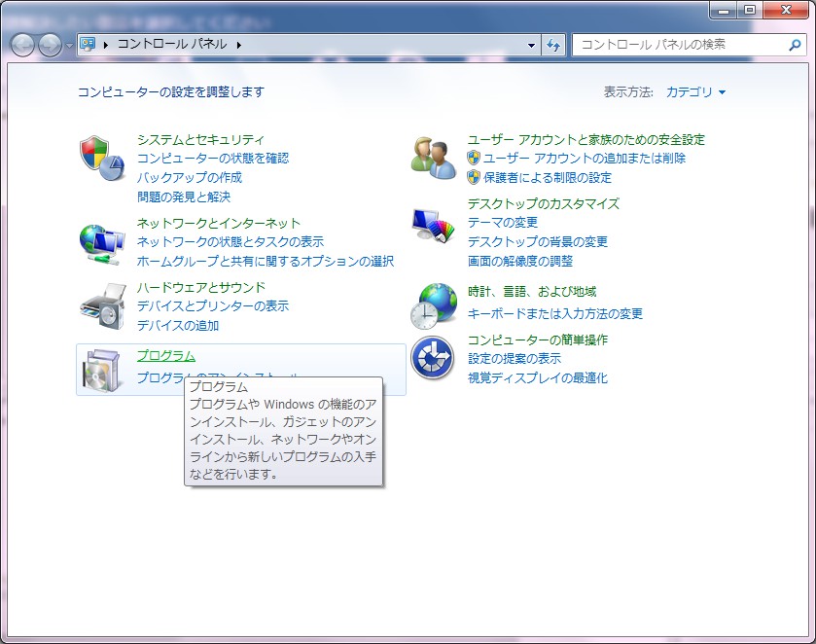The width and height of the screenshot is (816, 644).
Task: Open the ハードウェアとサウンド printer icon
Action: (103, 306)
